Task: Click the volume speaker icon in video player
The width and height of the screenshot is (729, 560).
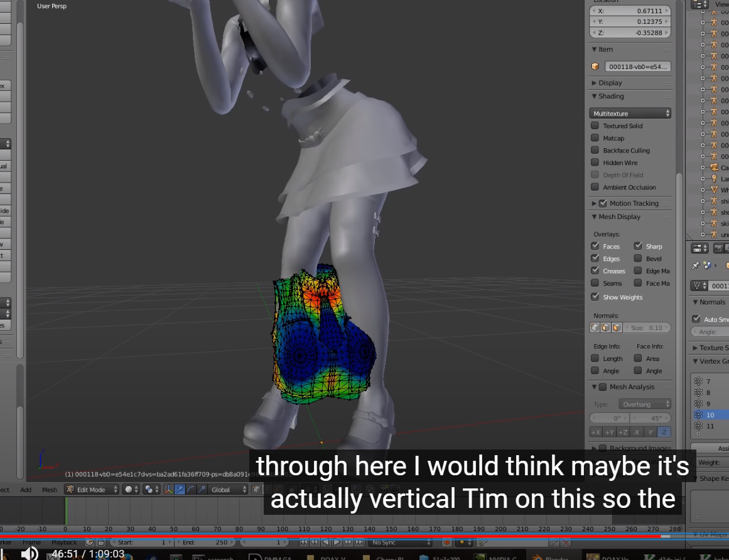Action: tap(30, 553)
